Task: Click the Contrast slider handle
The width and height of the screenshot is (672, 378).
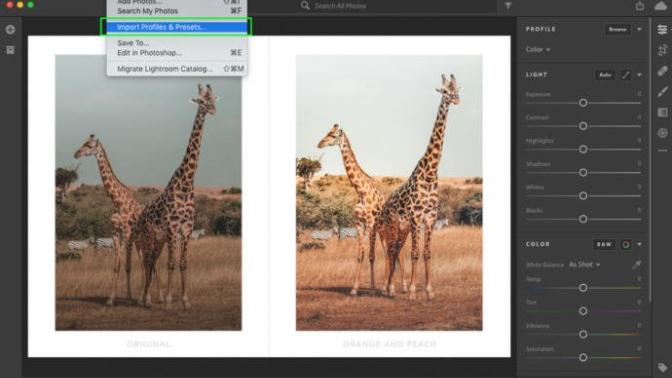Action: (583, 126)
